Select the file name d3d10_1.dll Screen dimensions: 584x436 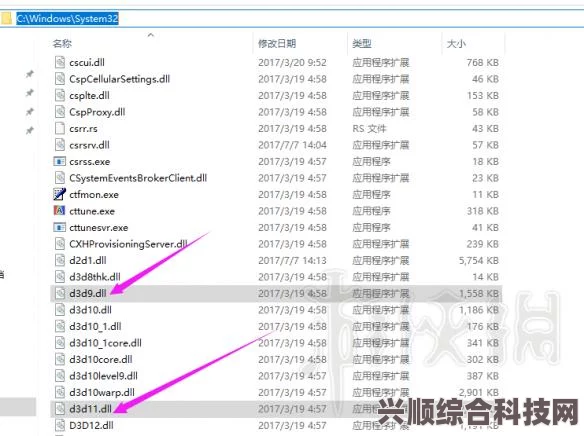pyautogui.click(x=95, y=327)
